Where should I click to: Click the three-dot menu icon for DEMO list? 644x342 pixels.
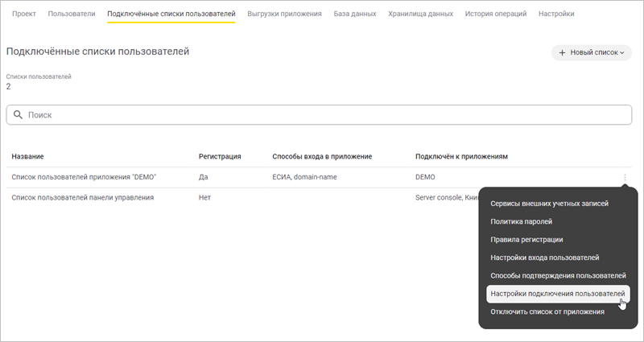click(625, 177)
